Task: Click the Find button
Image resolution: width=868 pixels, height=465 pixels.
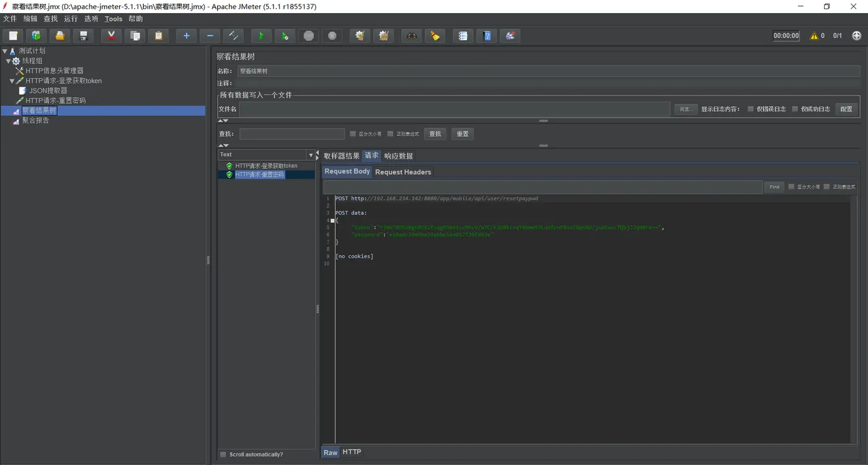Action: (774, 187)
